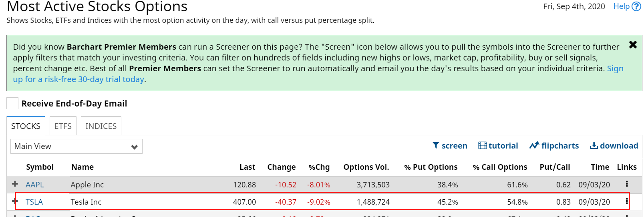The width and height of the screenshot is (644, 217).
Task: Expand the TSLA row details
Action: click(15, 201)
